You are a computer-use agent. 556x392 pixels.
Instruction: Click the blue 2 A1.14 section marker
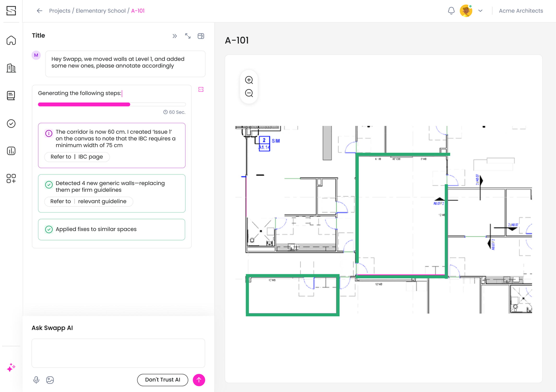pos(264,144)
